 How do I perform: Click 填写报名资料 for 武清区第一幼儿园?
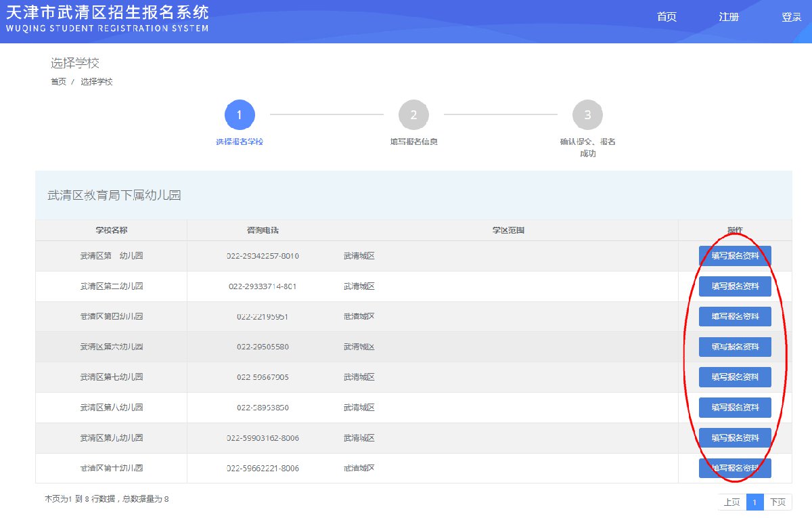735,256
